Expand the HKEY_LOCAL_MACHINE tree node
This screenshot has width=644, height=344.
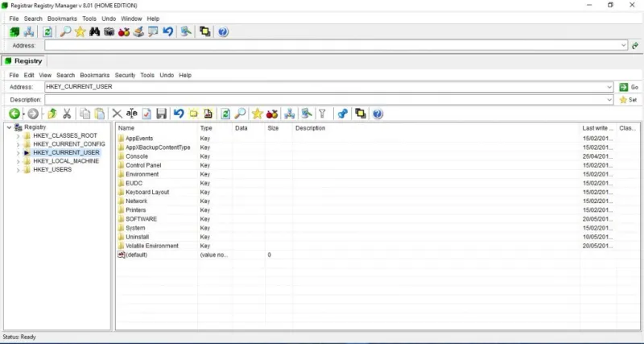tap(18, 161)
